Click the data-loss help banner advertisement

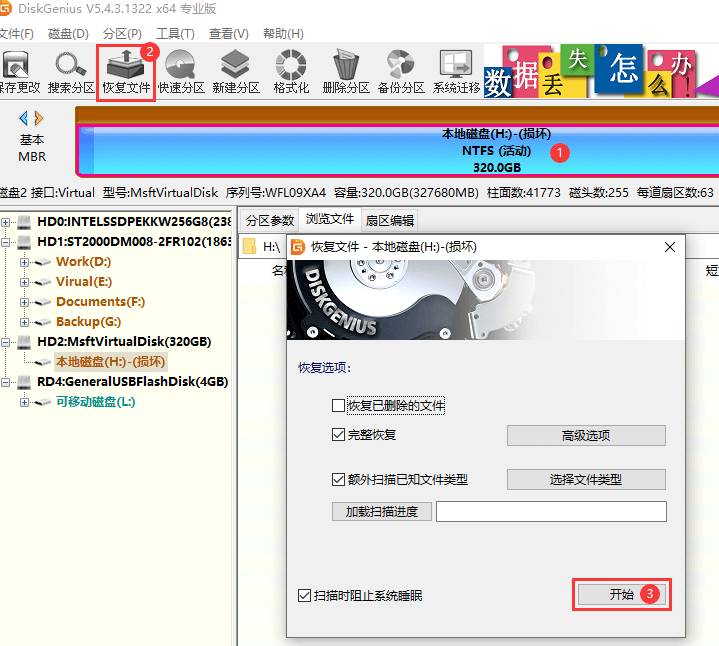point(601,72)
